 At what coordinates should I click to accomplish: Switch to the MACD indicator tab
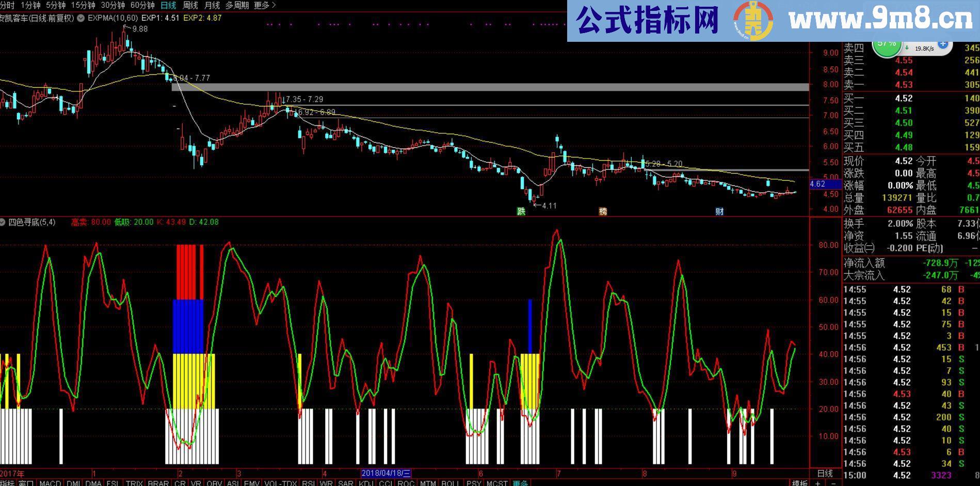[50, 483]
